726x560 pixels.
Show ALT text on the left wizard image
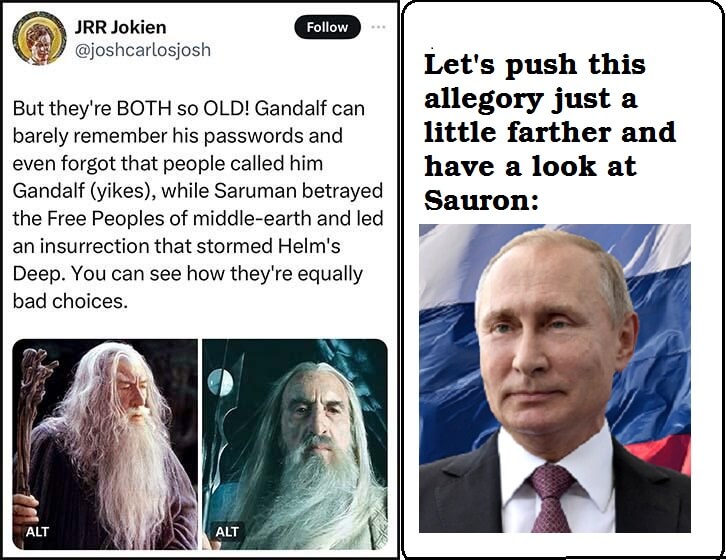click(x=37, y=531)
